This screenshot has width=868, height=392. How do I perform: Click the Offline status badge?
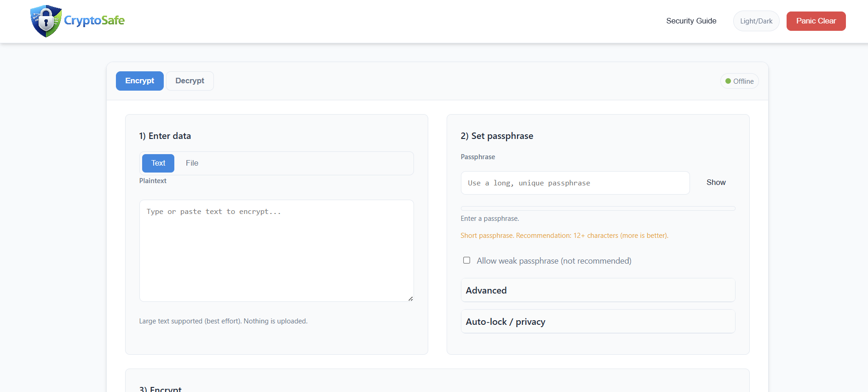(x=739, y=81)
